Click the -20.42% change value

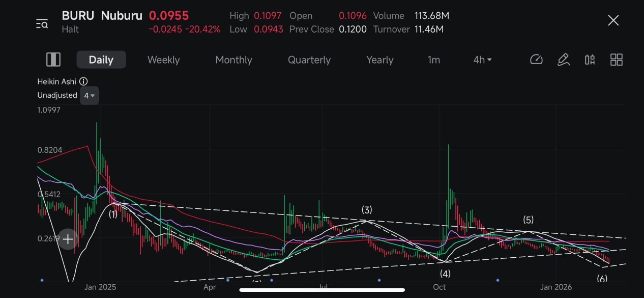203,30
